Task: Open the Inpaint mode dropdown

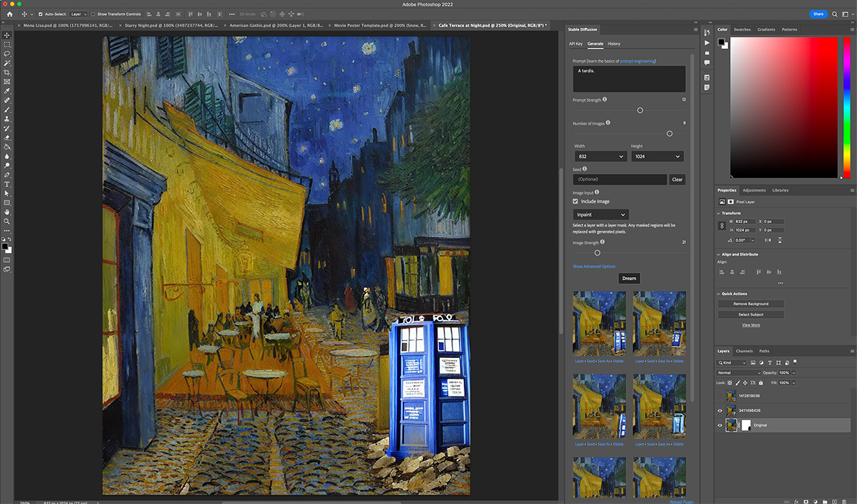Action: tap(601, 215)
